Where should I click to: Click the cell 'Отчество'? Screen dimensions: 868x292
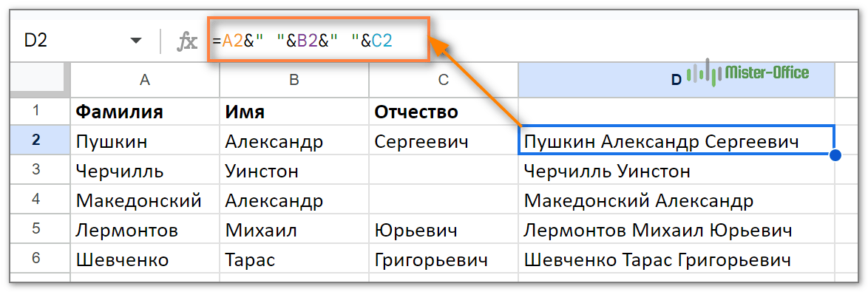pos(444,112)
